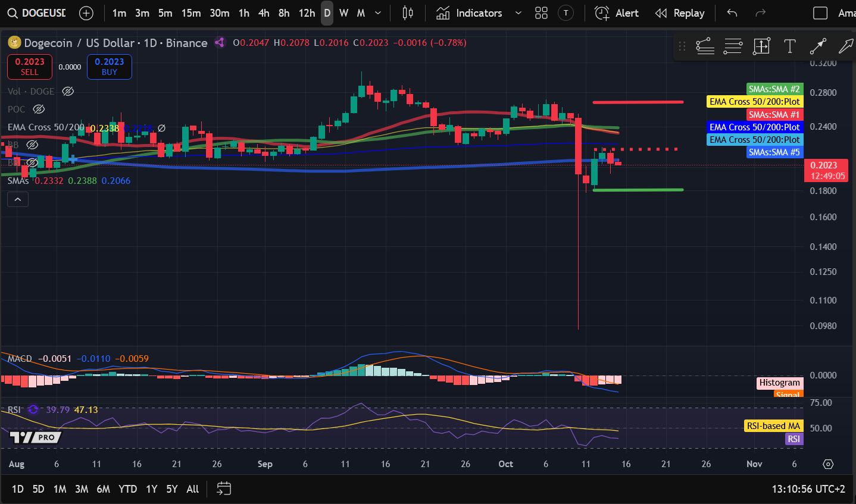The image size is (856, 504).
Task: Start bar Replay mode
Action: point(680,13)
